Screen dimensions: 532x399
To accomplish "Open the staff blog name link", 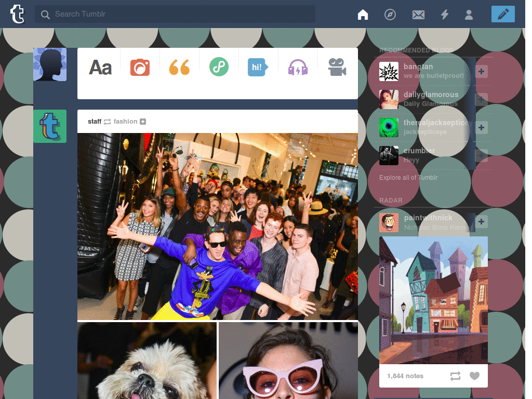I will click(x=95, y=122).
